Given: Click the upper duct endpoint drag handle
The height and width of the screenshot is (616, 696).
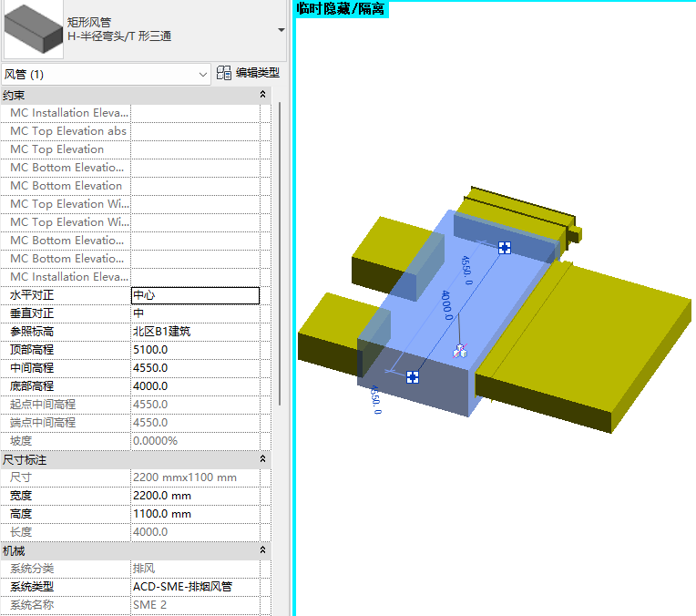Looking at the screenshot, I should [x=505, y=248].
